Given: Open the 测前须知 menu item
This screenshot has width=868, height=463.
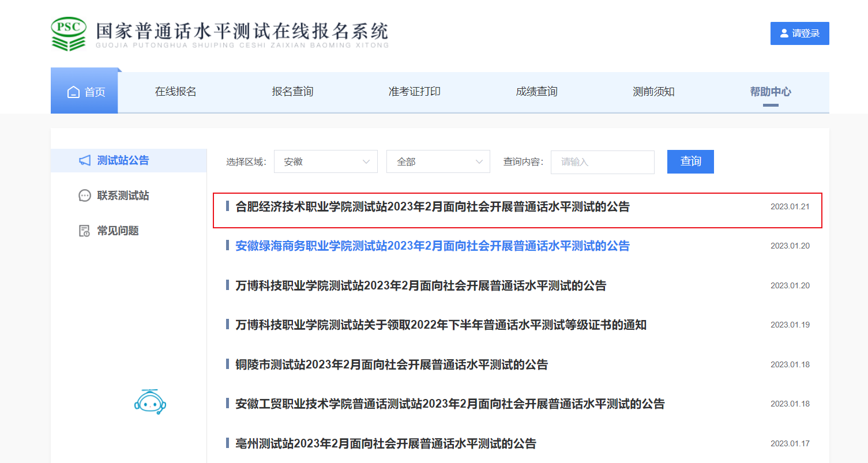Looking at the screenshot, I should (654, 92).
